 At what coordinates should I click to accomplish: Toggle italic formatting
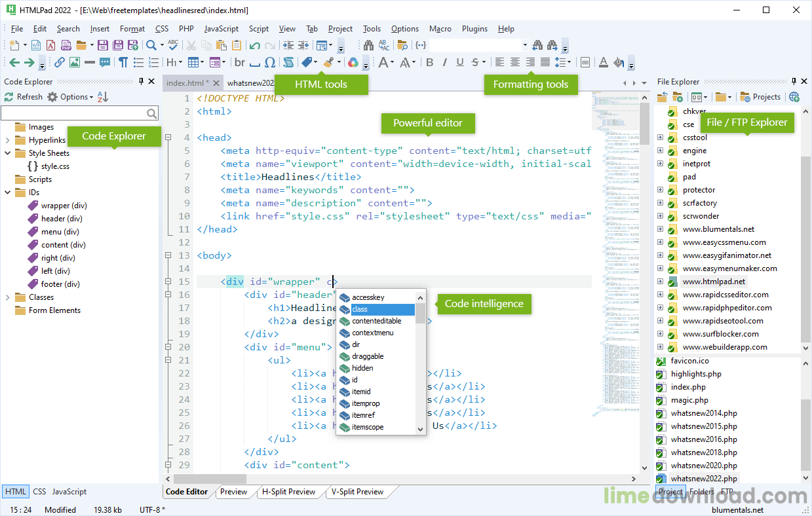click(x=444, y=63)
